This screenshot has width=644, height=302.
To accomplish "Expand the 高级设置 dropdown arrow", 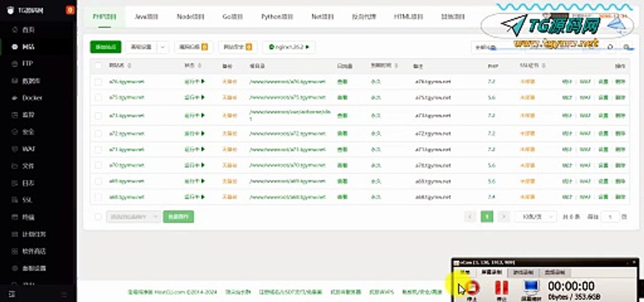I will click(x=163, y=47).
